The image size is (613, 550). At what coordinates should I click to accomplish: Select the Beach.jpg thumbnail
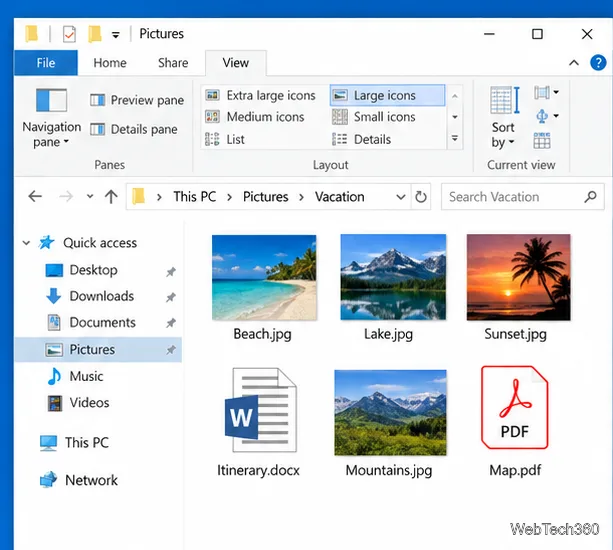[264, 278]
